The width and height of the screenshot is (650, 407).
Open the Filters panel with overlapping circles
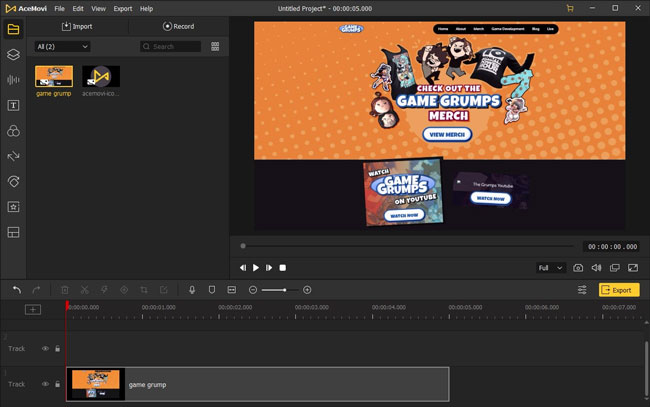pos(13,131)
